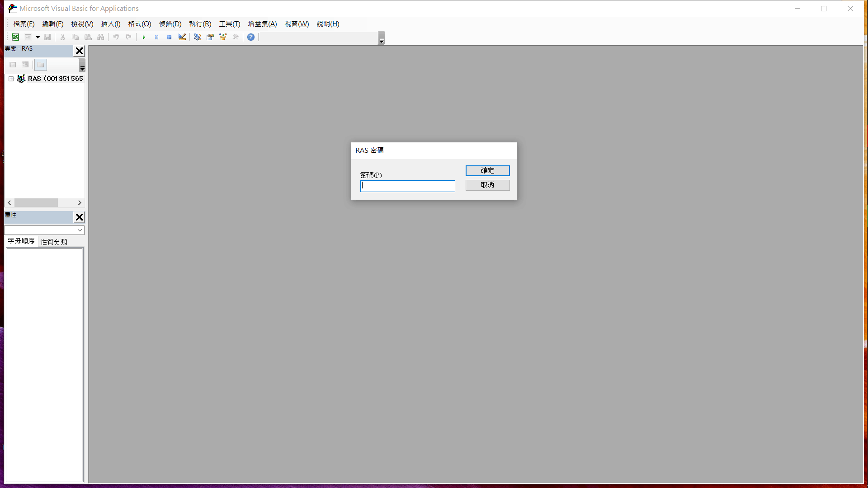Open the 偵錯(D) menu
The height and width of the screenshot is (488, 868).
pos(170,24)
